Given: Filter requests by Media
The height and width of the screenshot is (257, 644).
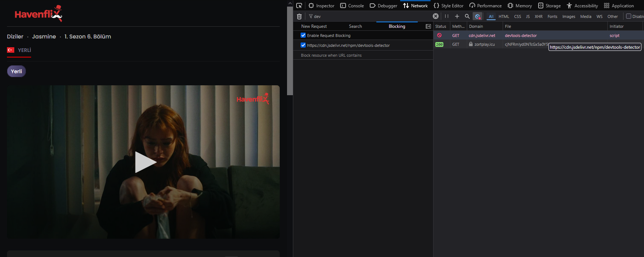Looking at the screenshot, I should (586, 16).
